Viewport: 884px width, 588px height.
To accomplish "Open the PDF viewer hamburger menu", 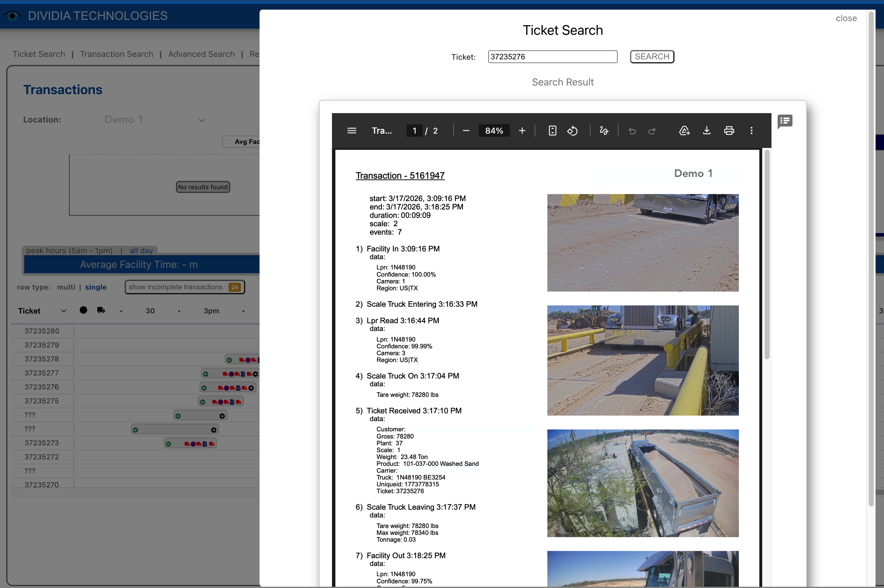I will [x=352, y=131].
